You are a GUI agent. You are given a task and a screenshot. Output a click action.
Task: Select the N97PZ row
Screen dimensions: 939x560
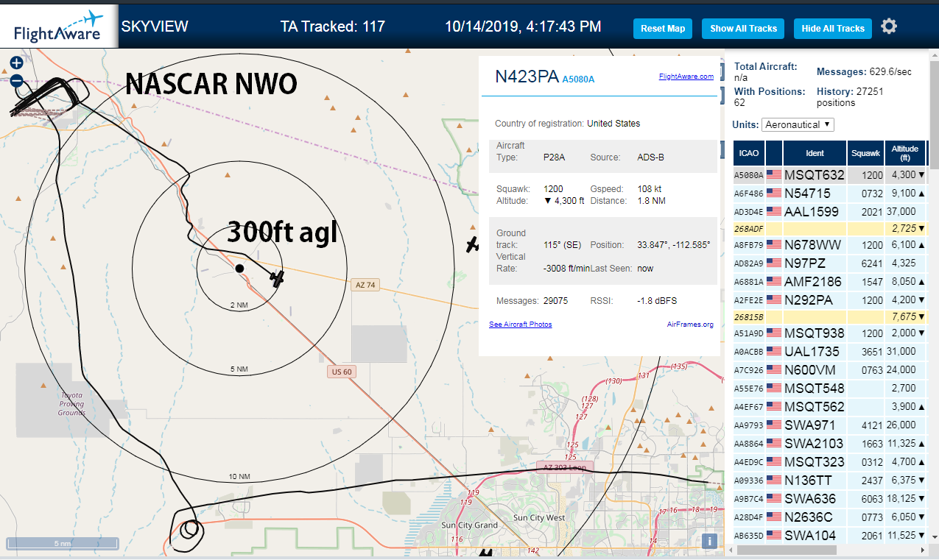point(829,263)
